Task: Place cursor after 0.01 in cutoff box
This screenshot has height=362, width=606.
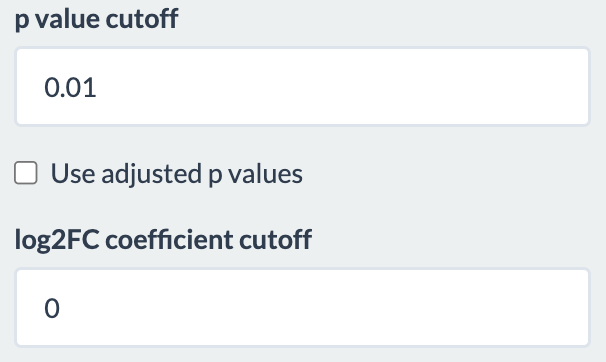Action: tap(97, 87)
